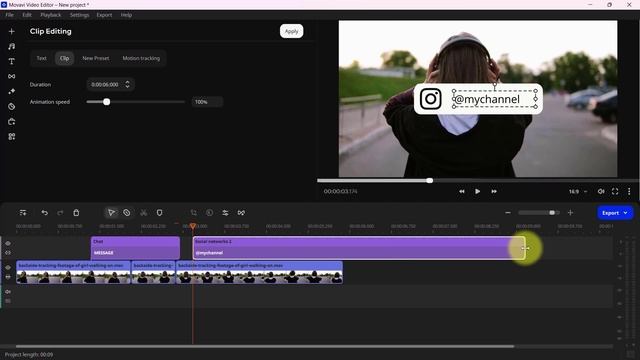Screen dimensions: 640x360
Task: Click the timeline zoom slider
Action: pos(539,213)
